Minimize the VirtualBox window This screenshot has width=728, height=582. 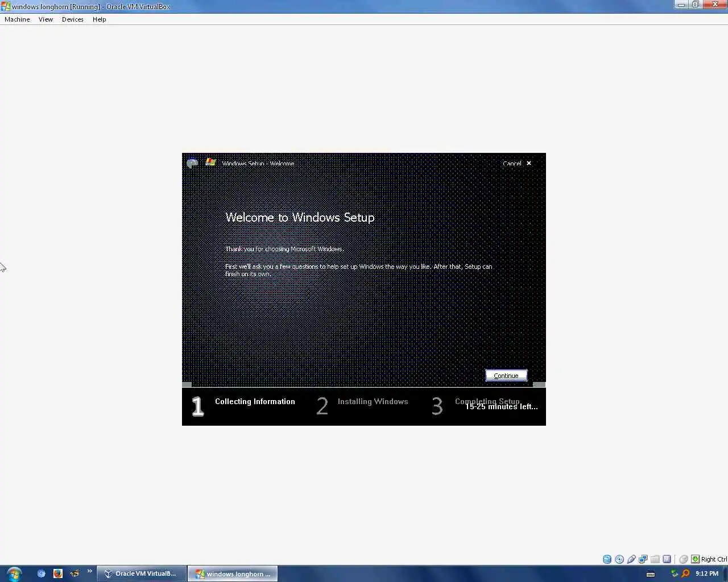(681, 5)
